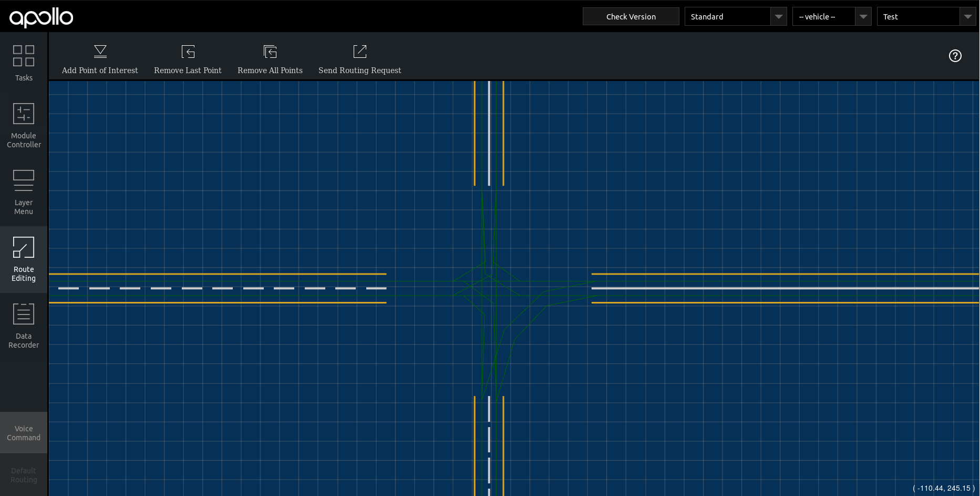
Task: Open the Test map dropdown
Action: tap(926, 16)
